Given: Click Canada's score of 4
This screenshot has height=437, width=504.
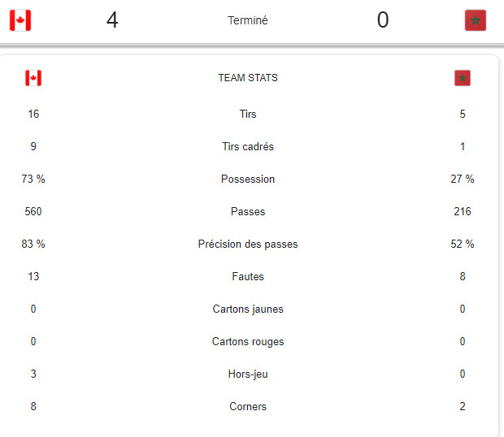Looking at the screenshot, I should click(112, 20).
